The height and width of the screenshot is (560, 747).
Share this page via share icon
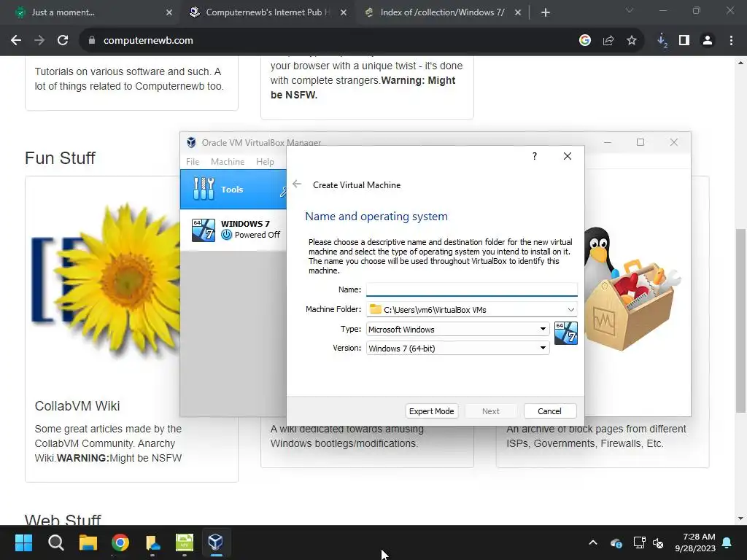608,41
